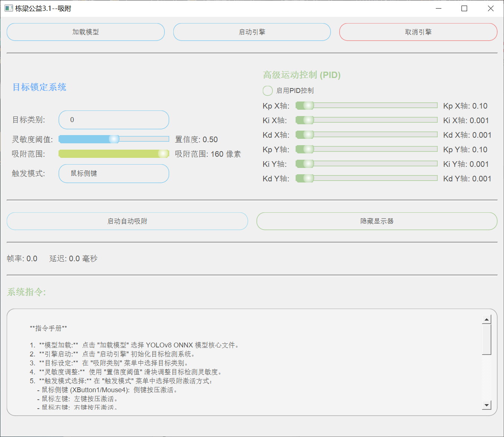Screen dimensions: 504x437
Task: Click the 吸附范围 slider handle
Action: pos(163,154)
